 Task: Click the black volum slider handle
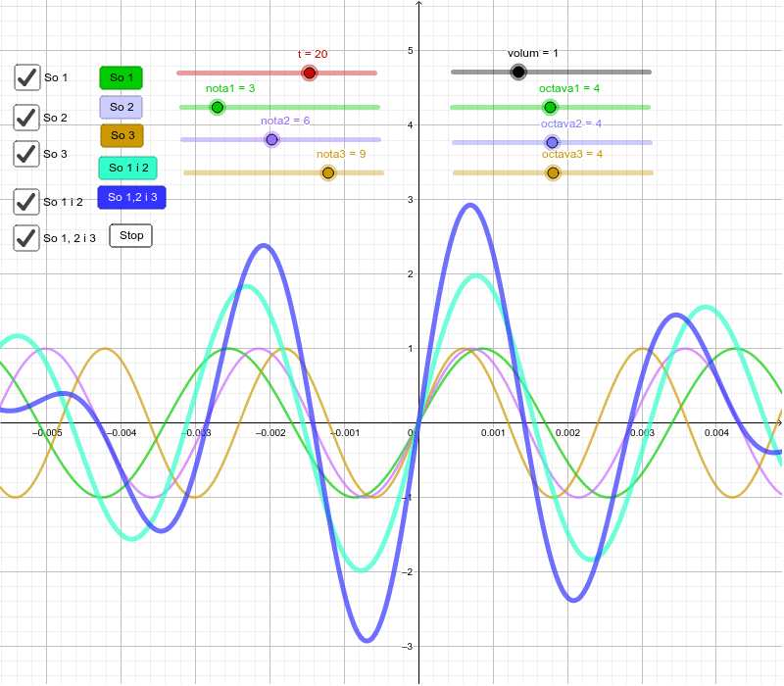(518, 72)
